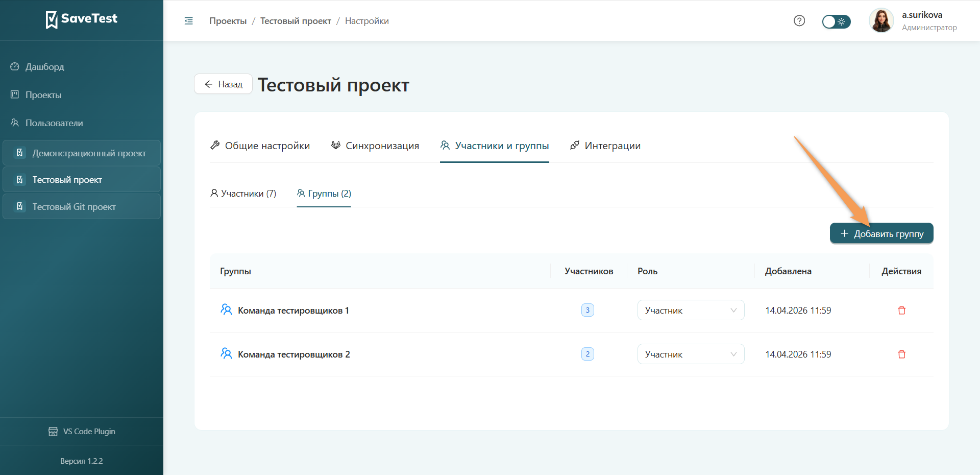Collapse the sidebar menu icon

point(189,21)
